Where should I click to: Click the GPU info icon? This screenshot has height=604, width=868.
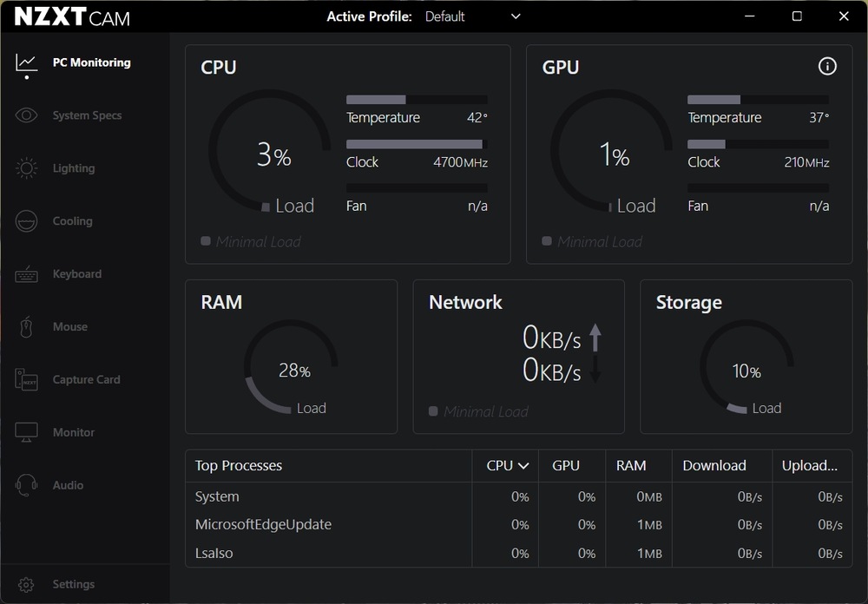[x=827, y=67]
